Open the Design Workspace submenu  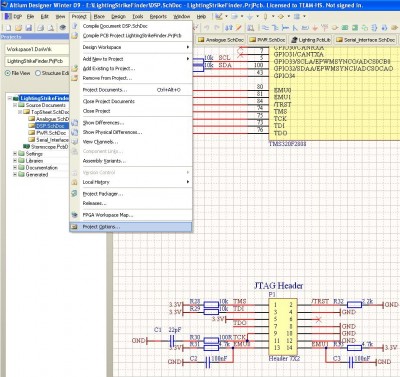(131, 47)
